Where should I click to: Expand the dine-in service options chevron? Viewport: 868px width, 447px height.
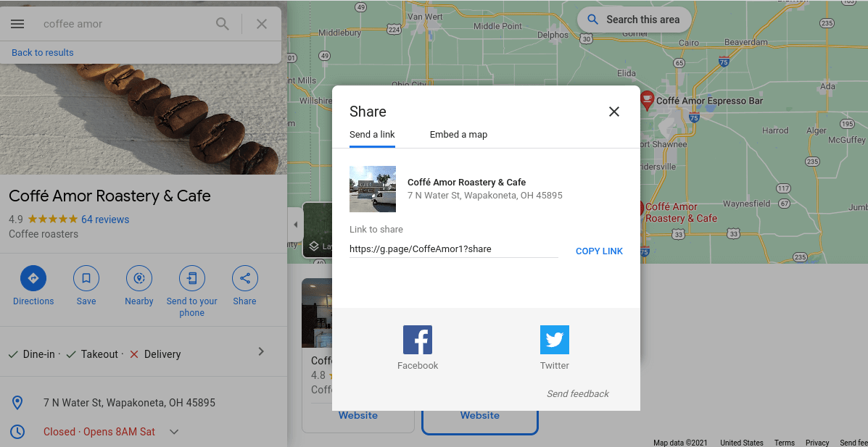261,352
